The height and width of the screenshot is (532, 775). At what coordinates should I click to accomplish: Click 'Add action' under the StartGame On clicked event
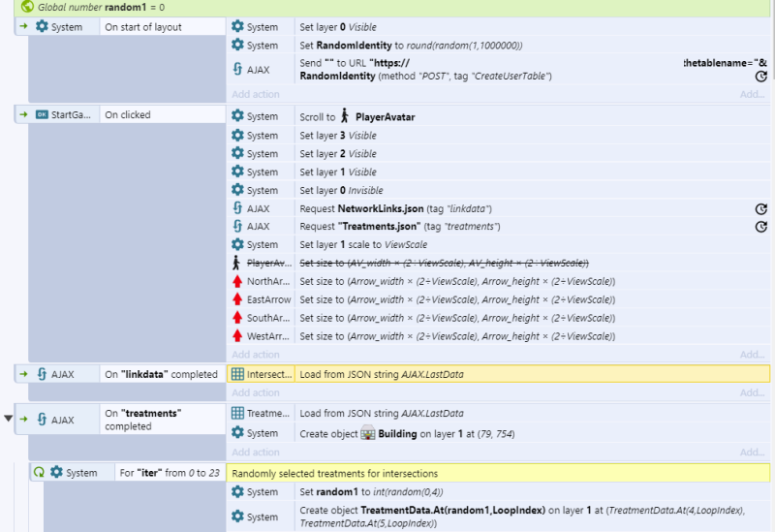pyautogui.click(x=256, y=355)
